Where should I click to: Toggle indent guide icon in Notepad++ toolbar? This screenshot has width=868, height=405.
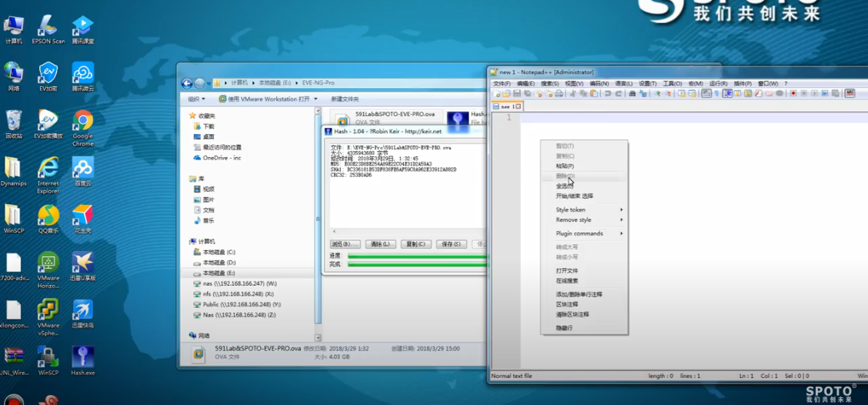click(x=727, y=93)
